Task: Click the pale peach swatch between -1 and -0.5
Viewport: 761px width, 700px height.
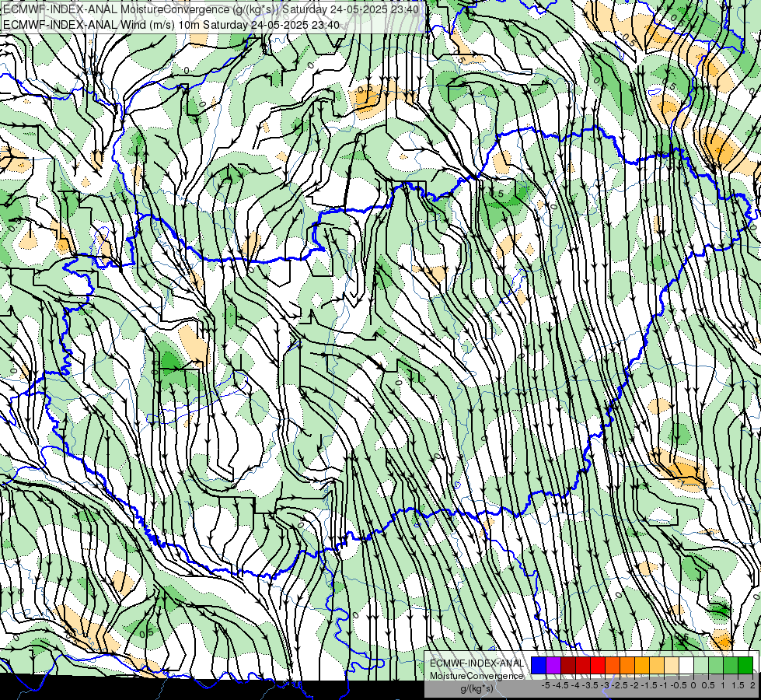Action: [671, 666]
